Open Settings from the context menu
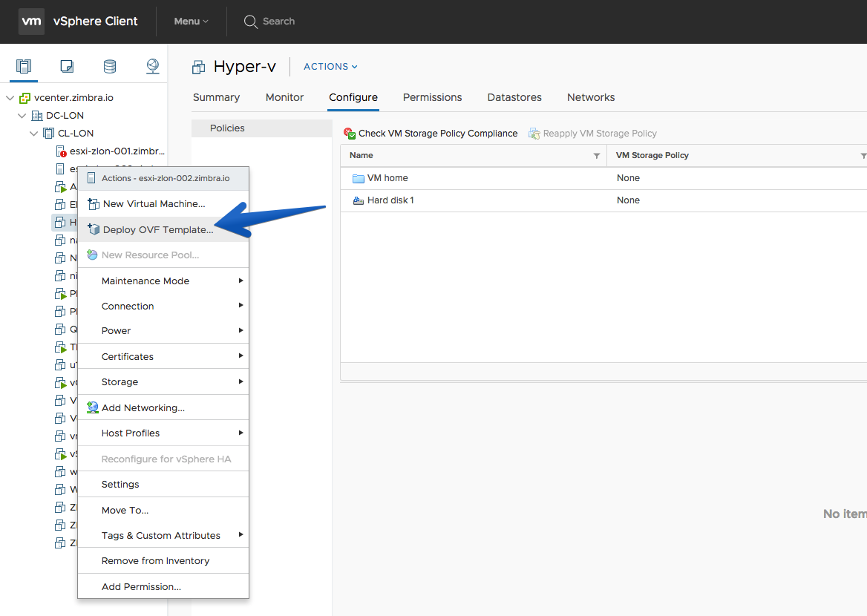867x616 pixels. (163, 485)
